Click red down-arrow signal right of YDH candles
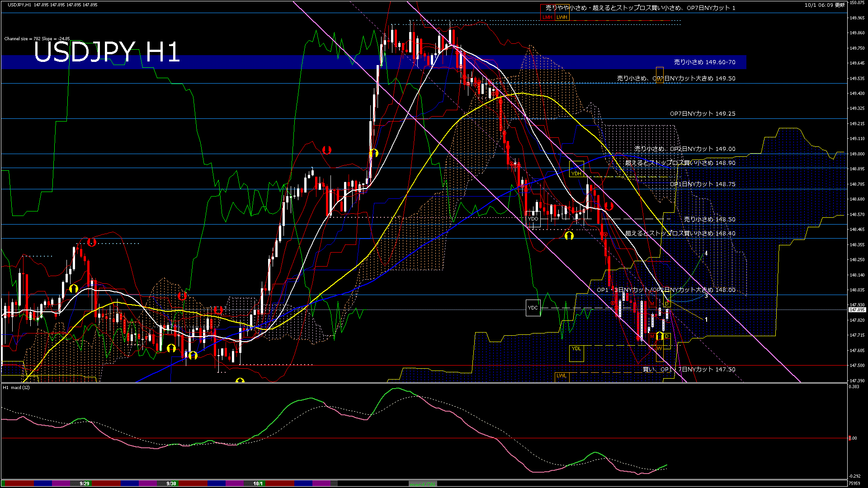 click(x=609, y=206)
